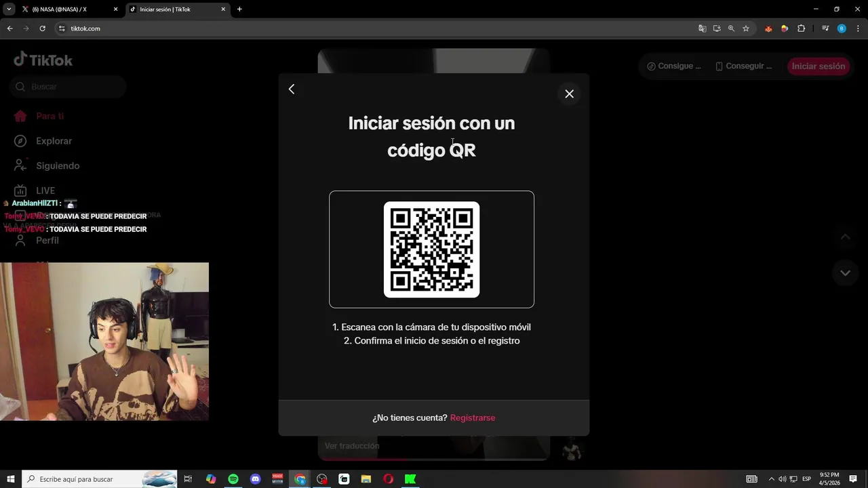868x488 pixels.
Task: Click the install app icon
Action: (x=717, y=28)
